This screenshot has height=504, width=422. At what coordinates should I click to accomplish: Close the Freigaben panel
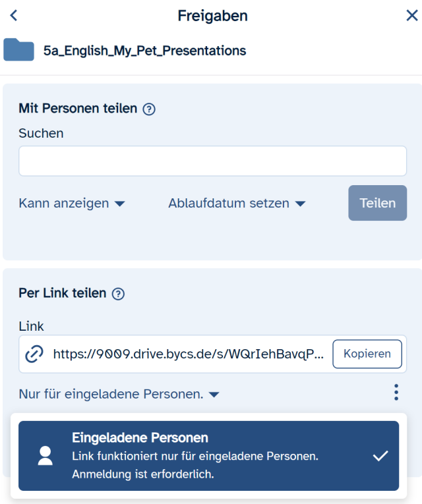point(412,16)
